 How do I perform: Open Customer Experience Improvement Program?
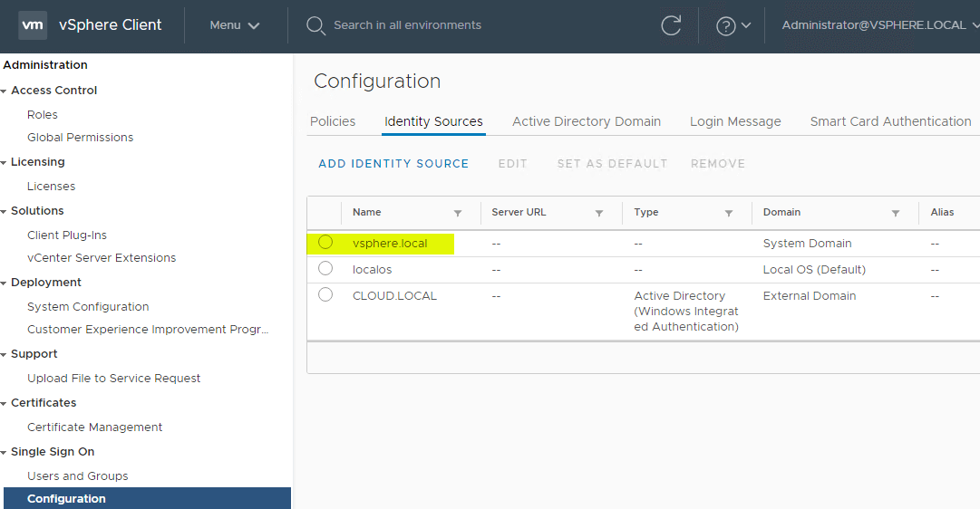pyautogui.click(x=148, y=329)
